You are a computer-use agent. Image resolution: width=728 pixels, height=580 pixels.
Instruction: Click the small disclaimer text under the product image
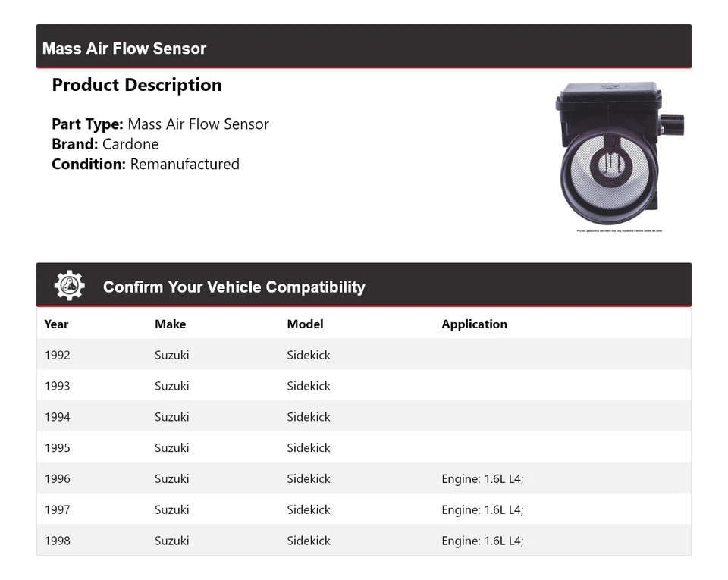pos(619,231)
